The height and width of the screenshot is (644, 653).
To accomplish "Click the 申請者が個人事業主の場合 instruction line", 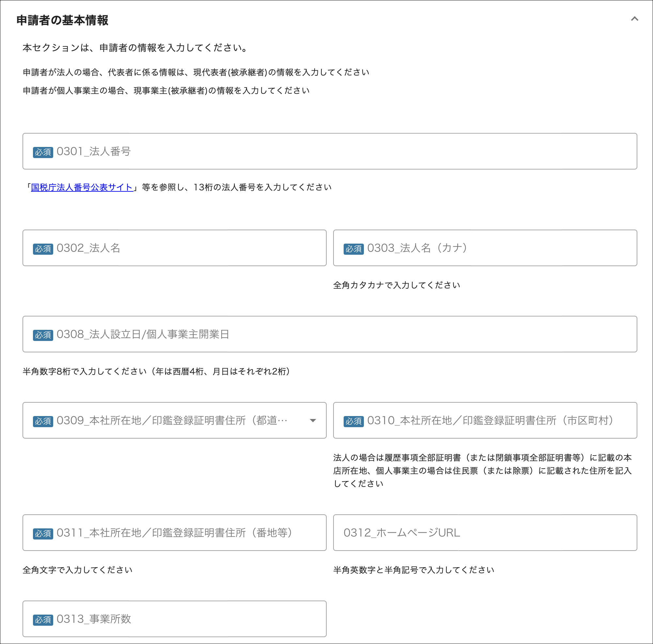I will pos(166,90).
